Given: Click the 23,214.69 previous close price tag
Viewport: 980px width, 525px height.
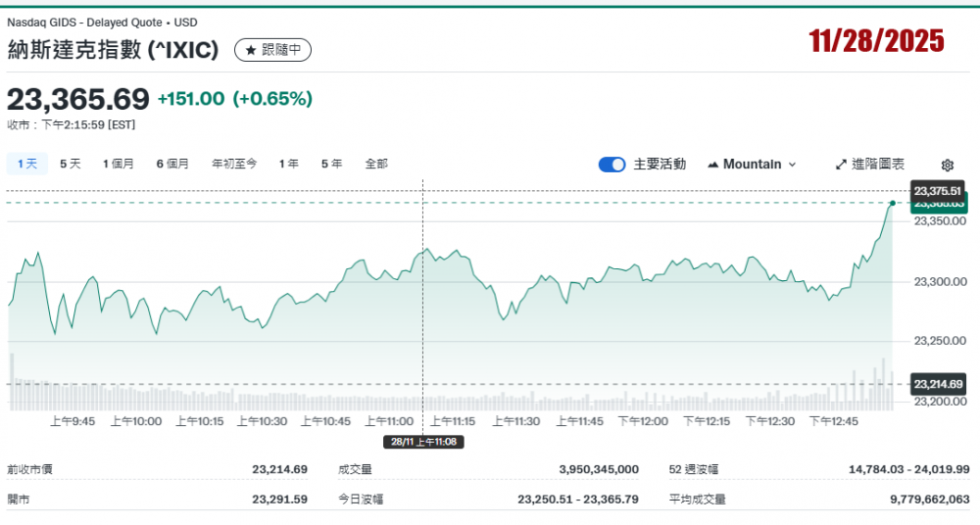Looking at the screenshot, I should (938, 384).
